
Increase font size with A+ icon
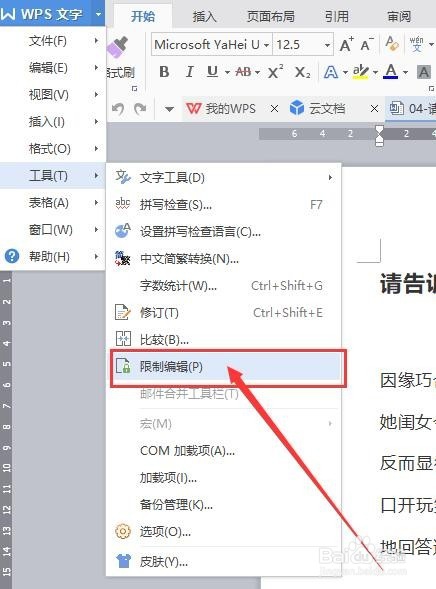coord(346,45)
